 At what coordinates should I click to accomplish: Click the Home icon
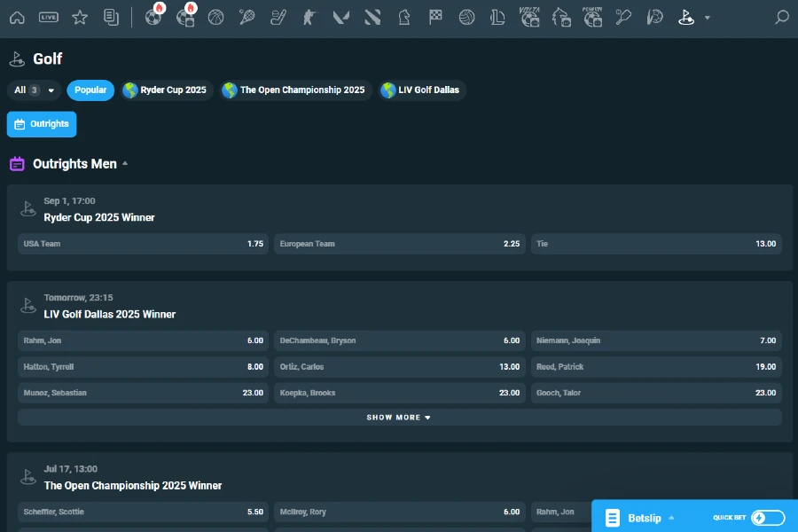(x=18, y=16)
